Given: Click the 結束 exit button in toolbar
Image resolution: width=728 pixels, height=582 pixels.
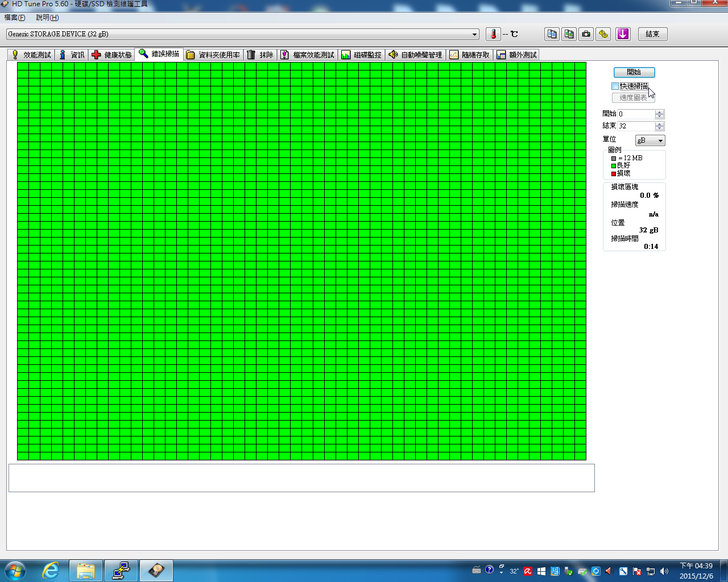Looking at the screenshot, I should coord(652,33).
